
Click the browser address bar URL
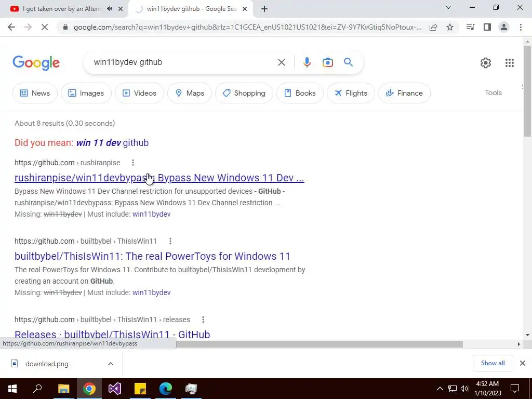(x=247, y=27)
